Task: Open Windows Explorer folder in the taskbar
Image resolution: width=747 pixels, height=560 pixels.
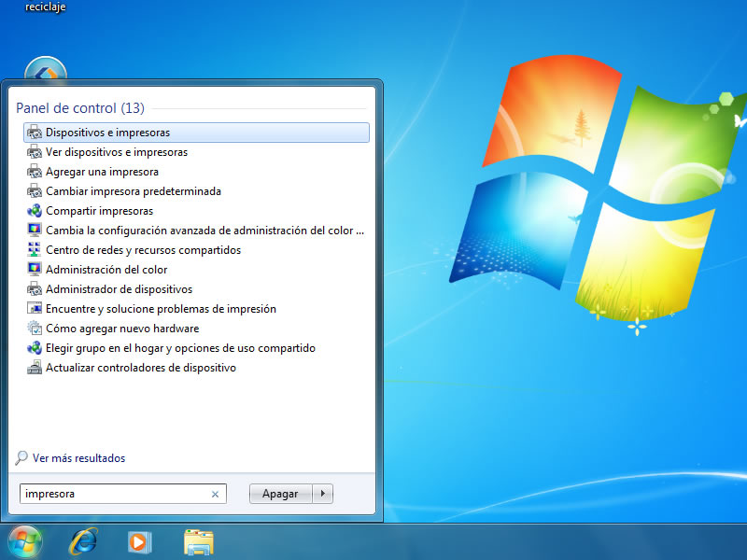Action: (198, 542)
